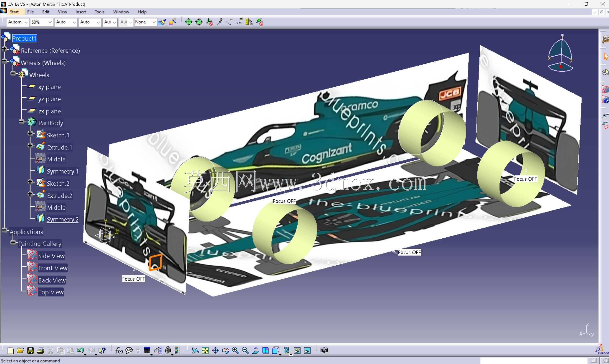This screenshot has height=364, width=609.
Task: Collapse the Painting Gallery node
Action: [13, 242]
